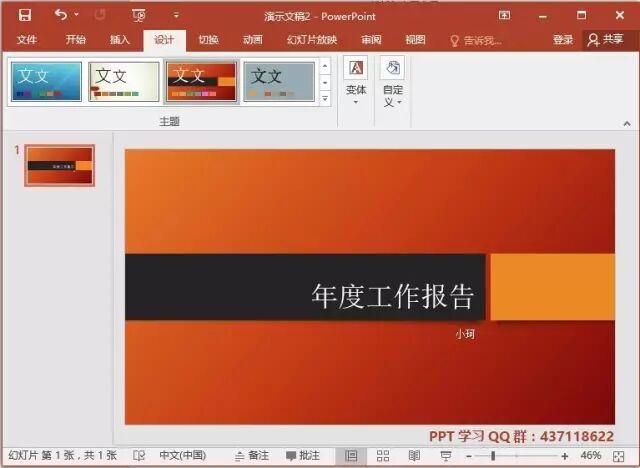Click the title text 年度工作报告
Image resolution: width=640 pixels, height=468 pixels.
coord(392,296)
